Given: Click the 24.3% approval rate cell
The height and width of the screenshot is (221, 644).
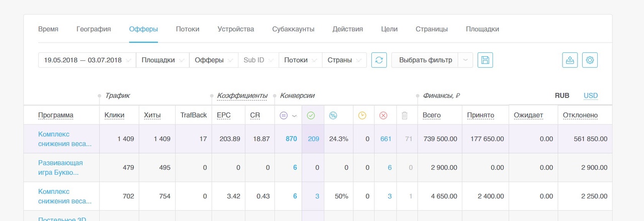Looking at the screenshot, I should [x=339, y=139].
